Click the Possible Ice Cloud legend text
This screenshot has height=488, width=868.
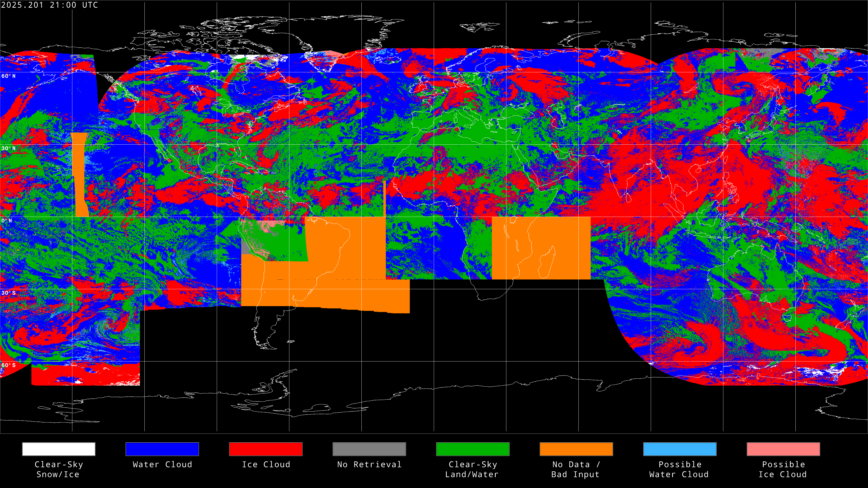(x=783, y=469)
